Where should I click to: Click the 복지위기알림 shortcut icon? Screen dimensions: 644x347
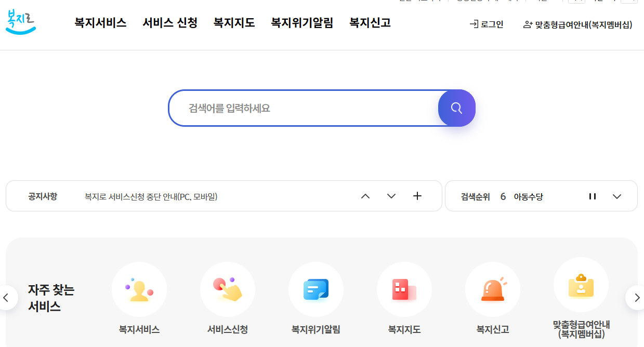[x=316, y=289]
